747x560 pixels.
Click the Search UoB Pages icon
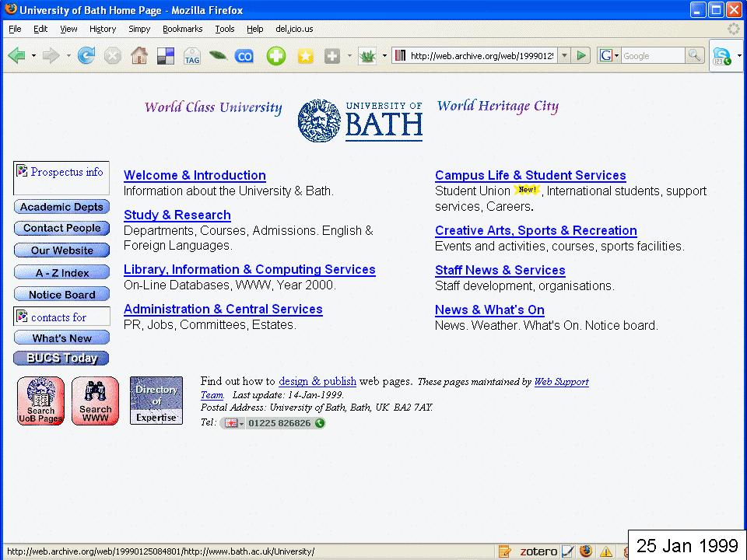(40, 401)
